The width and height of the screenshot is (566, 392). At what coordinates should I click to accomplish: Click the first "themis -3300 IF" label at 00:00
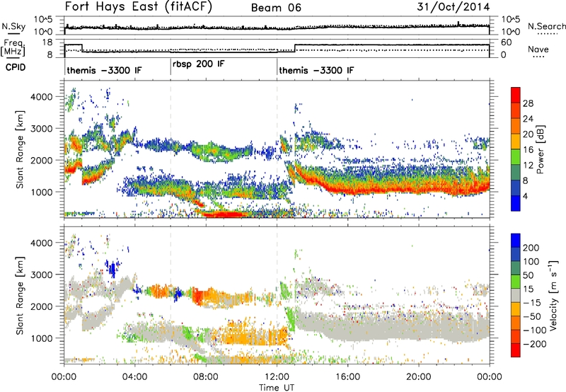(104, 70)
